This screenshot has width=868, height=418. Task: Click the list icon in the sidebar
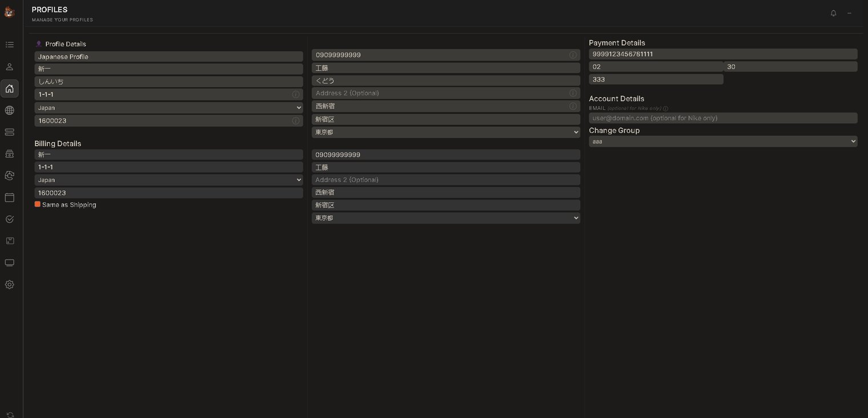point(10,45)
